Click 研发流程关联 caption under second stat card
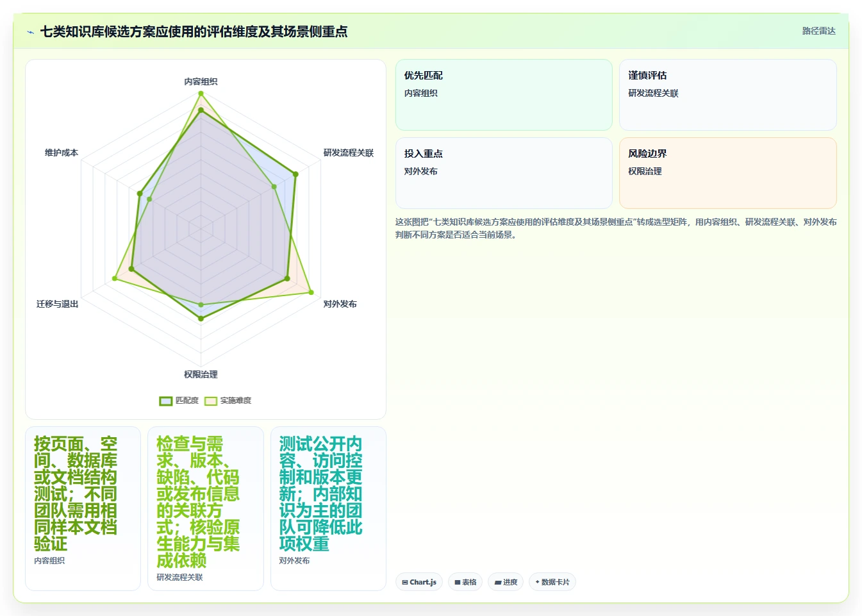This screenshot has width=862, height=616. (179, 577)
